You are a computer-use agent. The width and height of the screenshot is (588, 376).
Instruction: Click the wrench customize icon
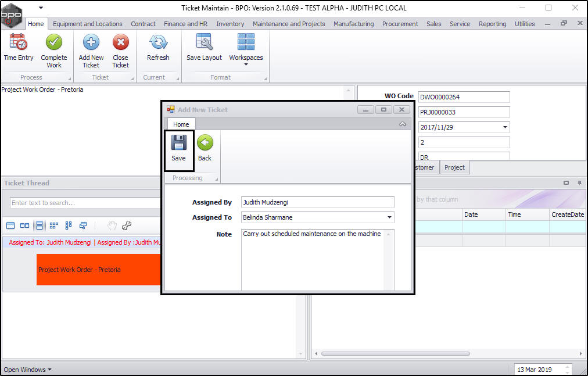(127, 225)
